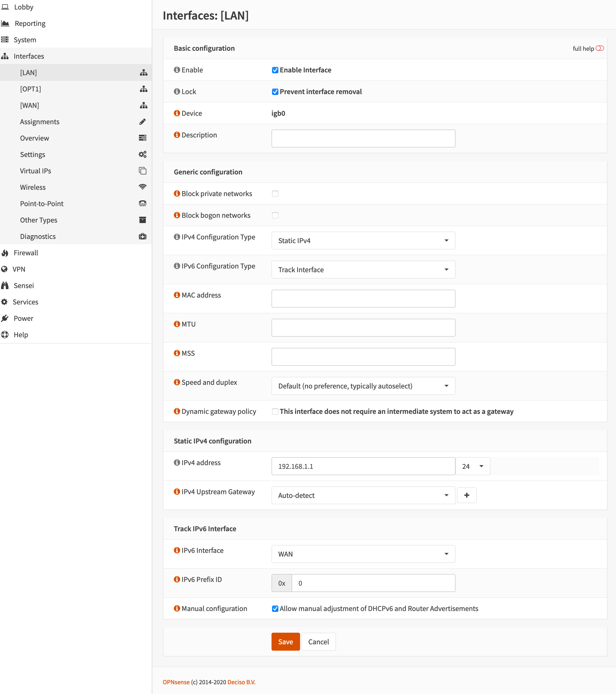
Task: Click the info icon beside Block private networks
Action: pyautogui.click(x=177, y=193)
